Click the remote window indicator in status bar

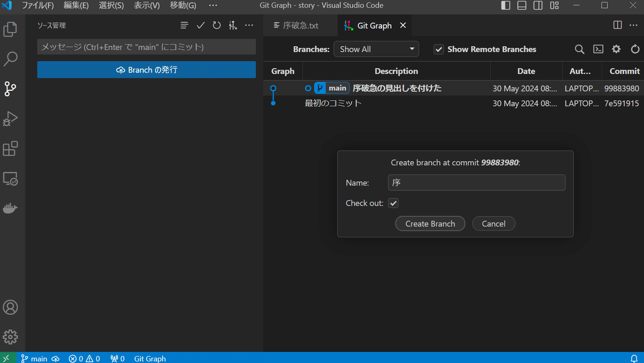click(6, 358)
